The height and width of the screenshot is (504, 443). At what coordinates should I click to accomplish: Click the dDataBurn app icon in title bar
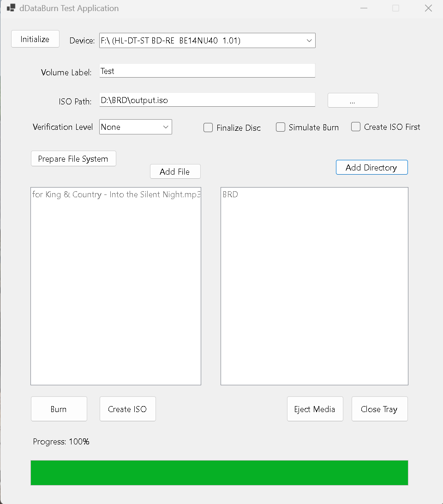click(11, 8)
